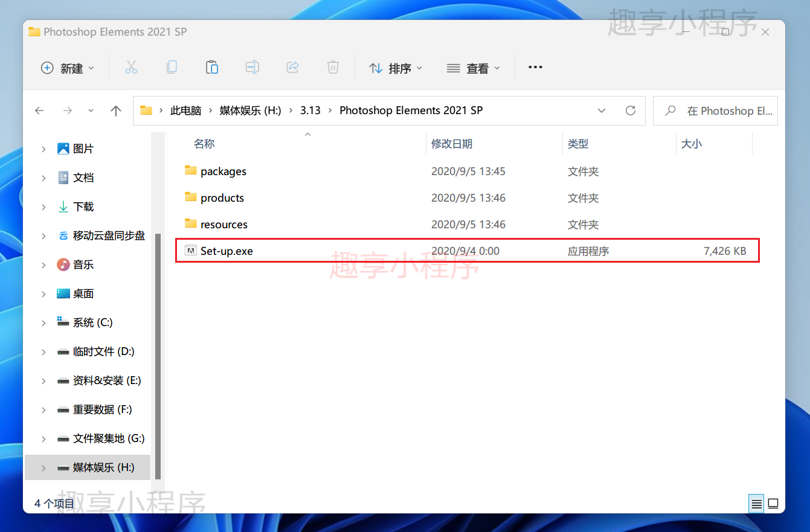Click the Desktop 桌面 sidebar icon
810x532 pixels.
[63, 293]
